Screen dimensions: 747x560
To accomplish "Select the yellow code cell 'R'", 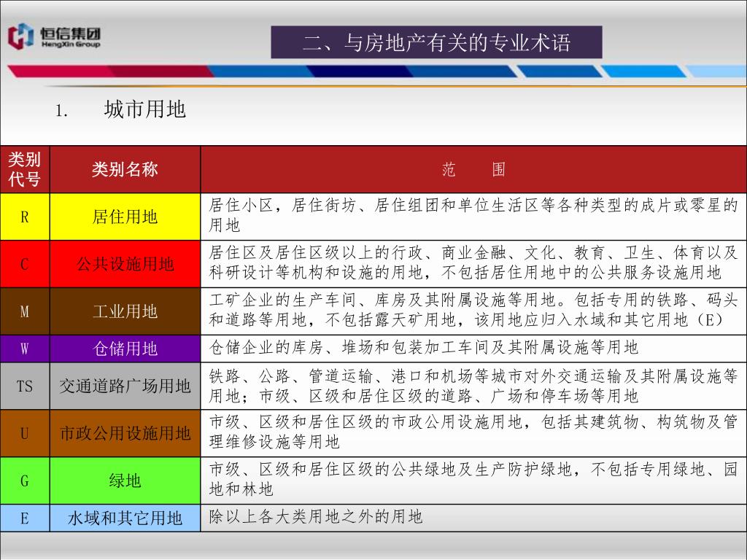I will pyautogui.click(x=25, y=217).
